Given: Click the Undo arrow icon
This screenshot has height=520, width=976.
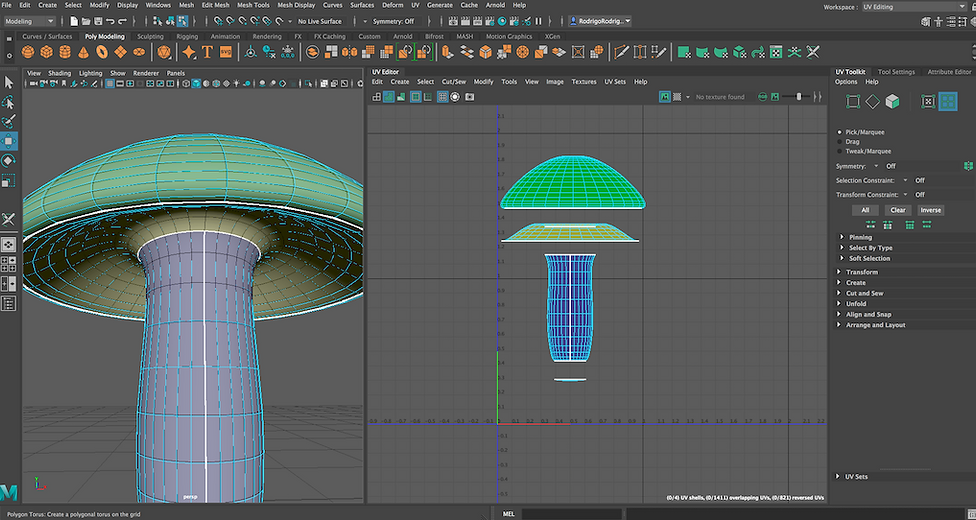Looking at the screenshot, I should [x=111, y=21].
